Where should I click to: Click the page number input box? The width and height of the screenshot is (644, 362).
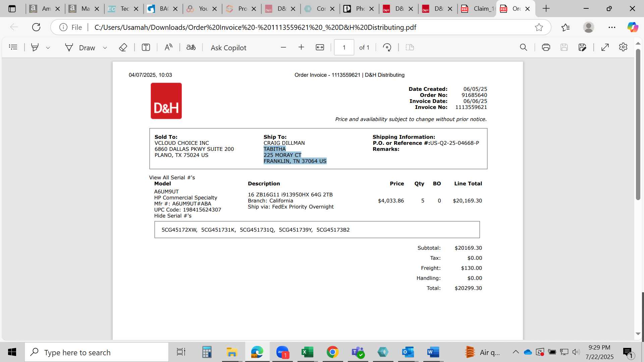(x=344, y=47)
